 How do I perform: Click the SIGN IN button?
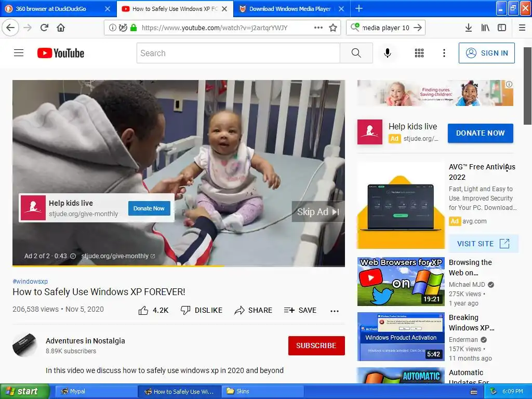486,53
